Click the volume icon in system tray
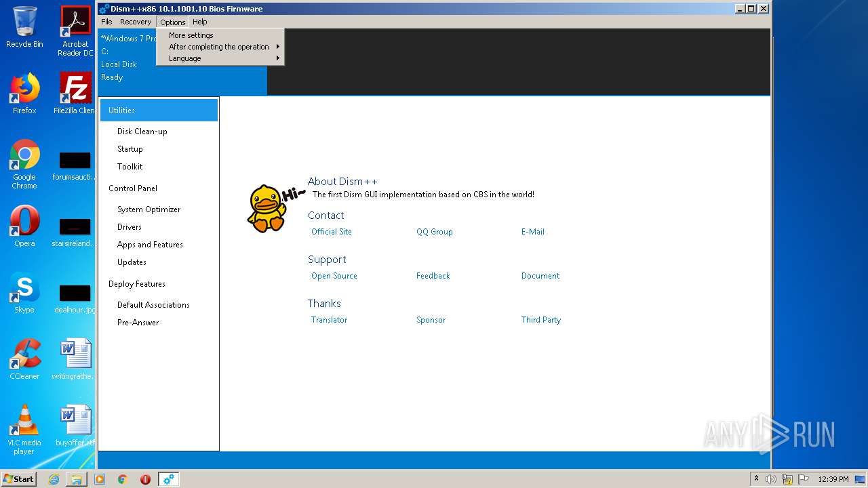The width and height of the screenshot is (868, 488). 771,479
